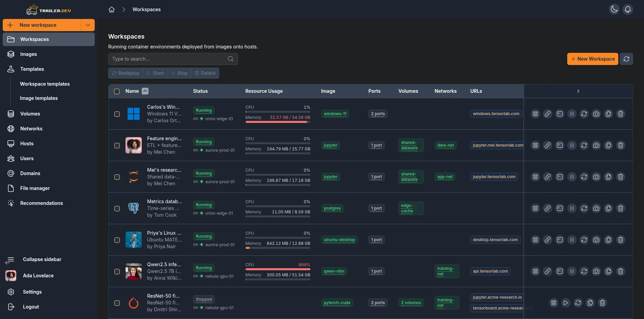Toggle Name column sort arrow
Viewport: 644px width, 319px height.
[x=145, y=91]
